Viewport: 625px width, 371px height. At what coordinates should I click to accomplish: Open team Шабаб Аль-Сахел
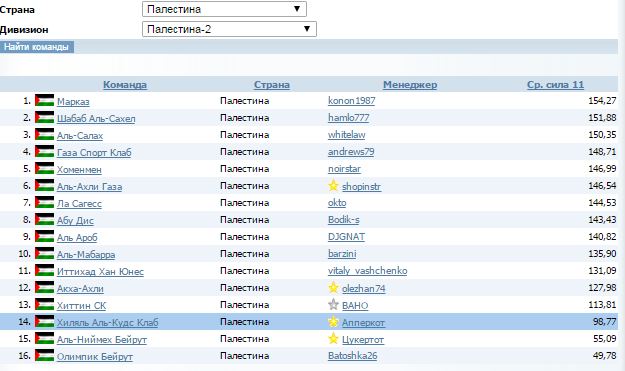96,118
